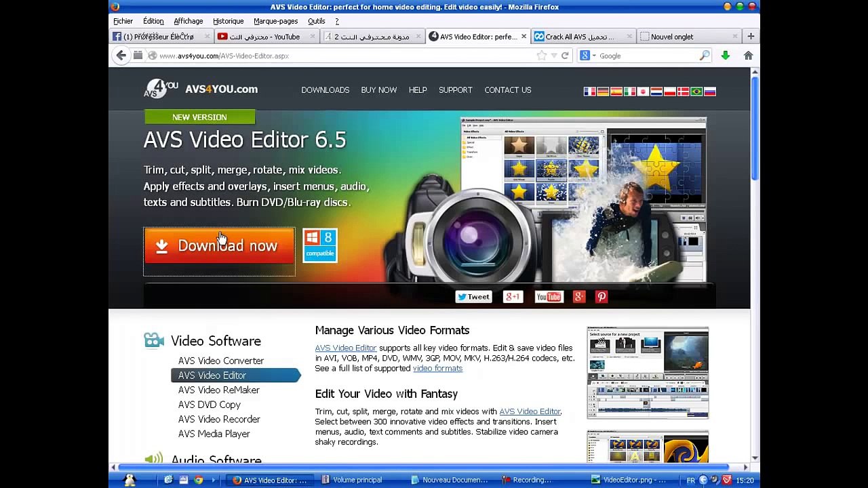
Task: Open URL history dropdown arrow
Action: [553, 56]
